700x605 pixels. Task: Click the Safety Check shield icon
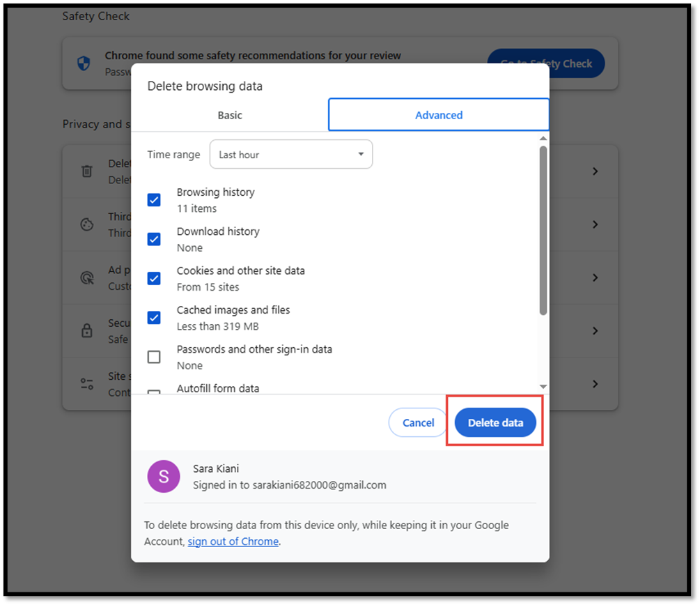click(84, 64)
